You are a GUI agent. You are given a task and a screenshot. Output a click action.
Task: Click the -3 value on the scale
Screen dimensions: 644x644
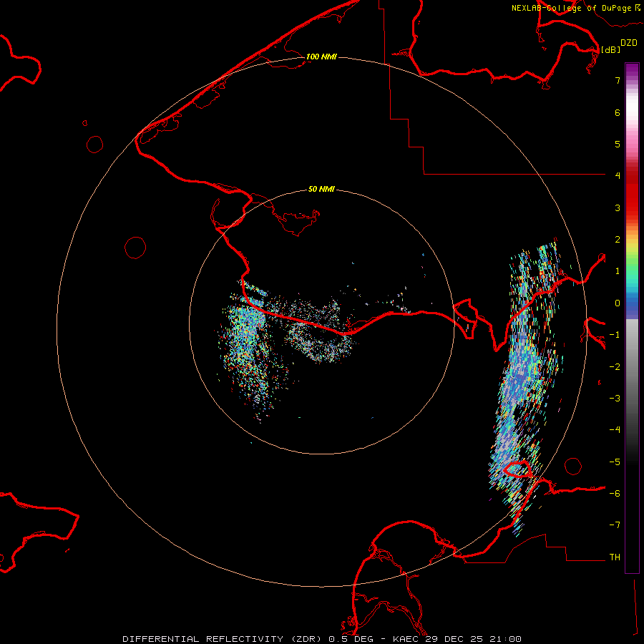coord(615,398)
